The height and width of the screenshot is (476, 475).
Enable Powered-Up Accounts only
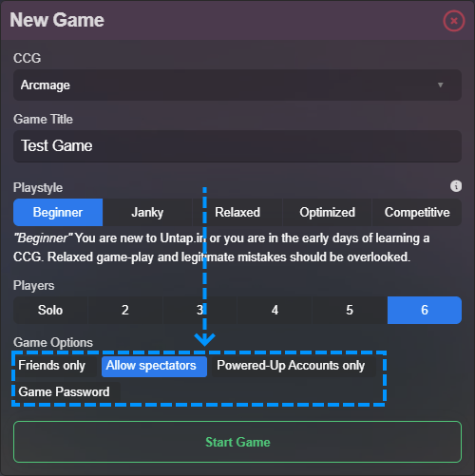click(291, 366)
